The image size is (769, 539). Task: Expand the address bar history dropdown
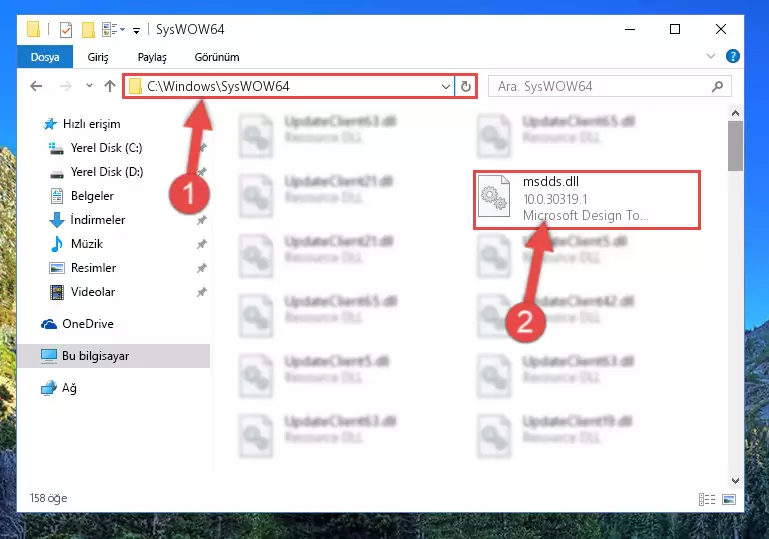pos(445,87)
